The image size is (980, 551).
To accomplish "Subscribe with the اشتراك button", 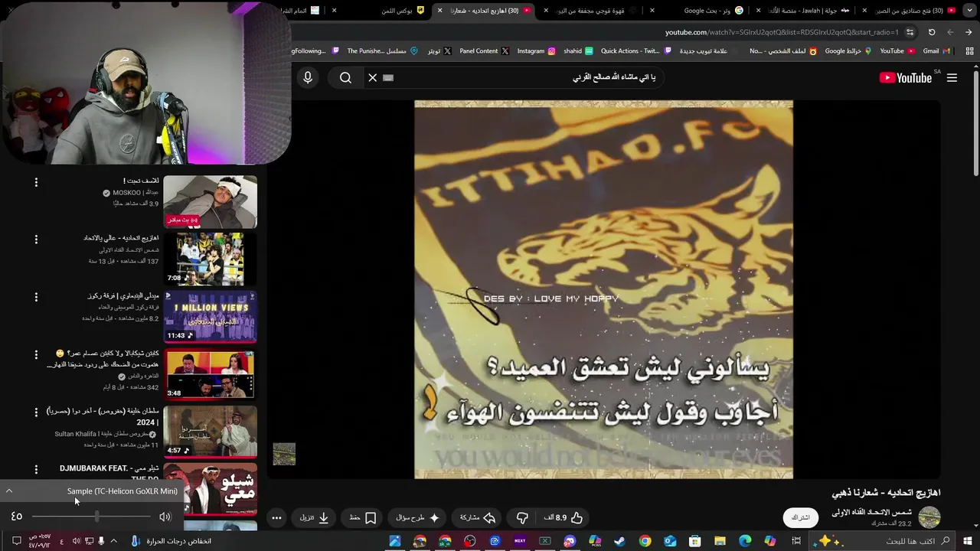I will 801,518.
